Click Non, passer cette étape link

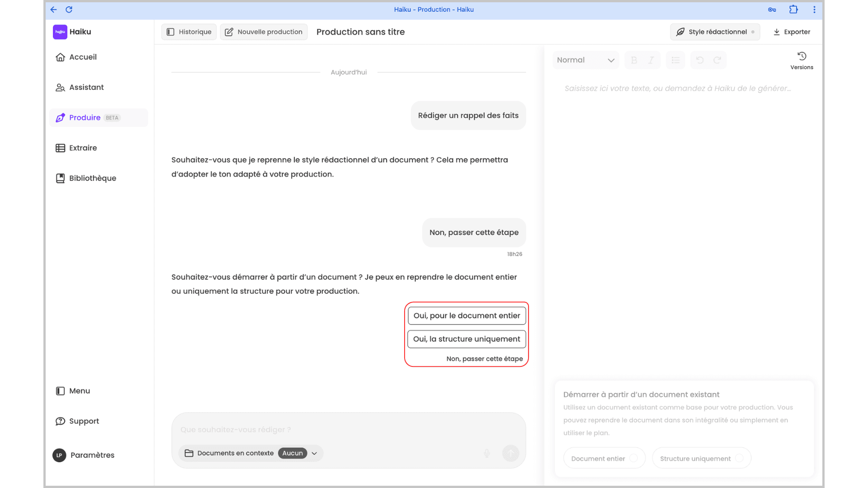[x=484, y=359]
